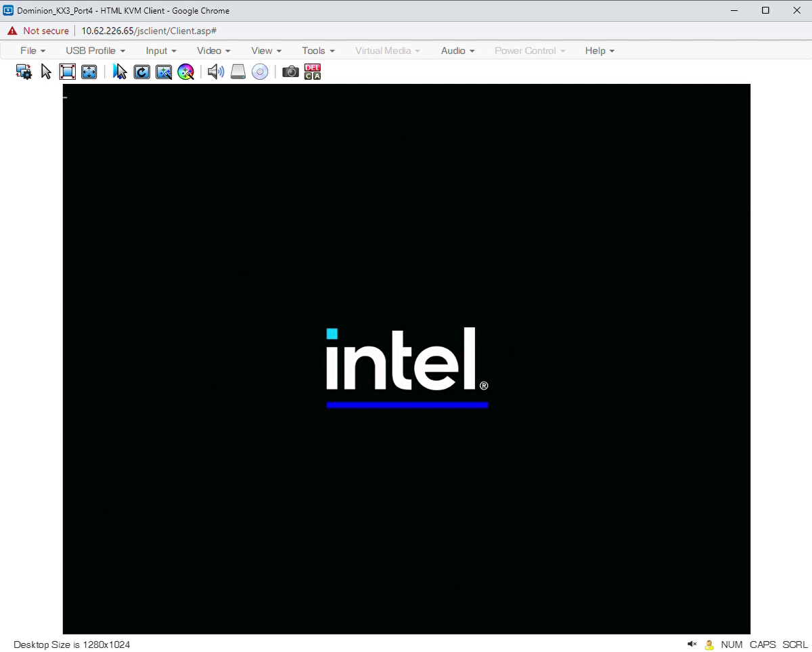
Task: Maximize the Chrome KVM Client window
Action: (765, 10)
